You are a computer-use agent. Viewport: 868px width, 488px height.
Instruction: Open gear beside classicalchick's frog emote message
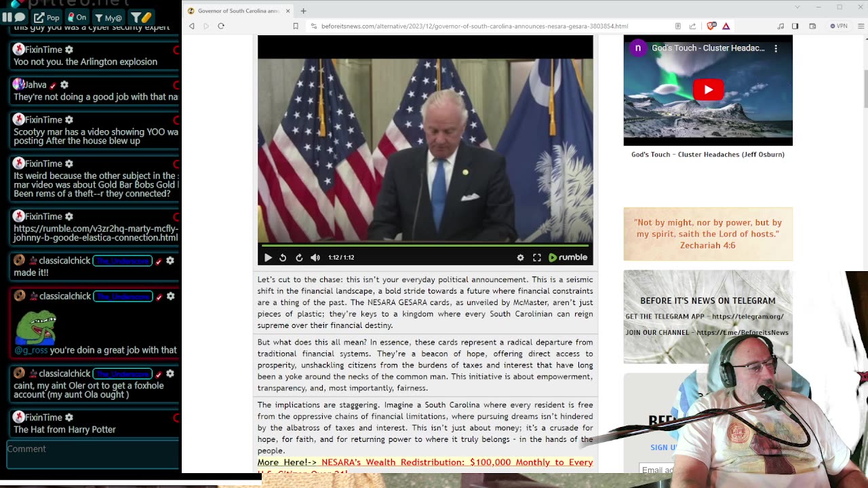[x=170, y=296]
